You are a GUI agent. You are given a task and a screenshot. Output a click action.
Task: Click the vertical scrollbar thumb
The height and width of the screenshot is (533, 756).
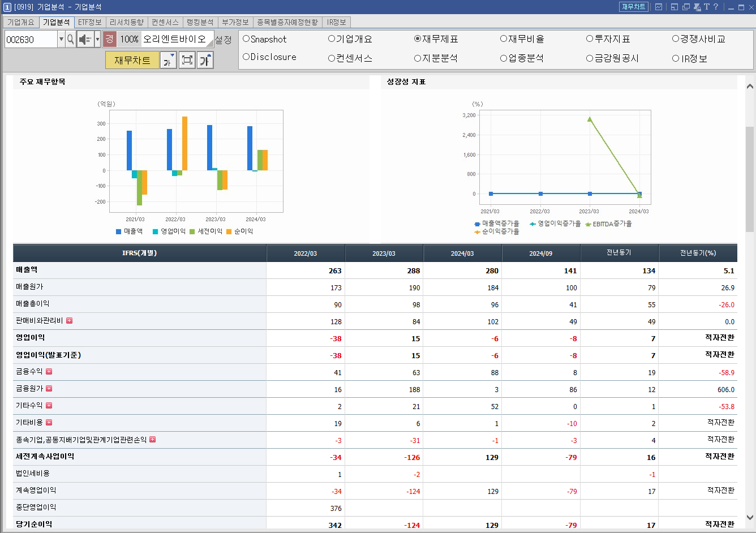point(750,179)
